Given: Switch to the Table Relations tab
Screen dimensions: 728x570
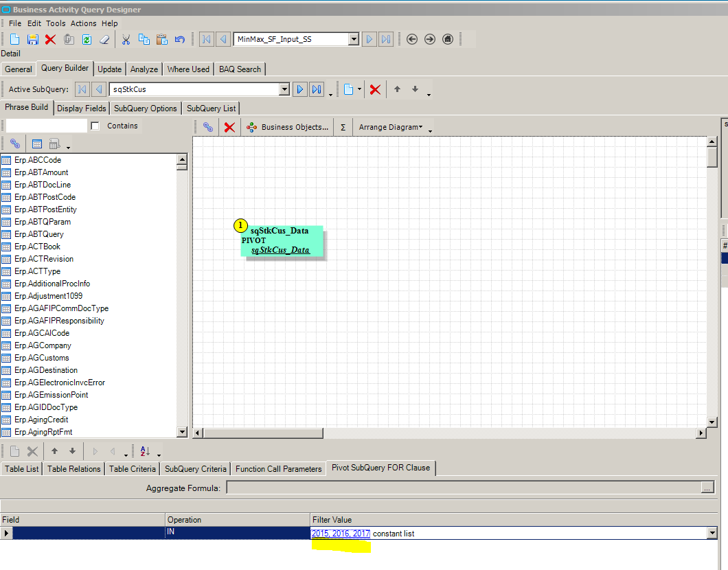Looking at the screenshot, I should point(73,469).
